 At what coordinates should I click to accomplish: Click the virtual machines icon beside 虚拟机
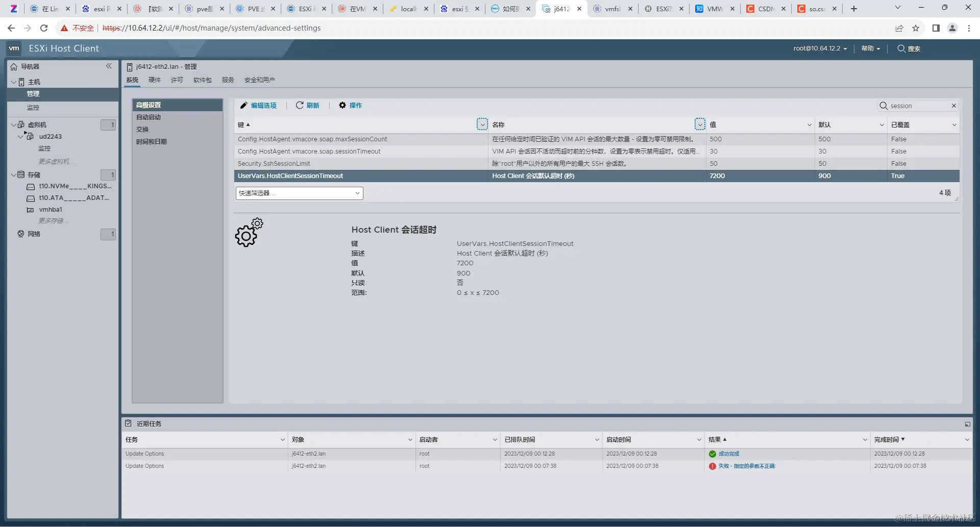[x=21, y=124]
